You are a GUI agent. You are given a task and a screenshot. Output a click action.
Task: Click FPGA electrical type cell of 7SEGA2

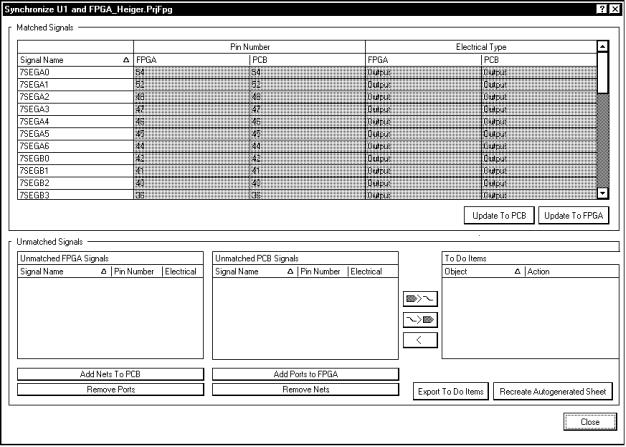click(x=423, y=97)
